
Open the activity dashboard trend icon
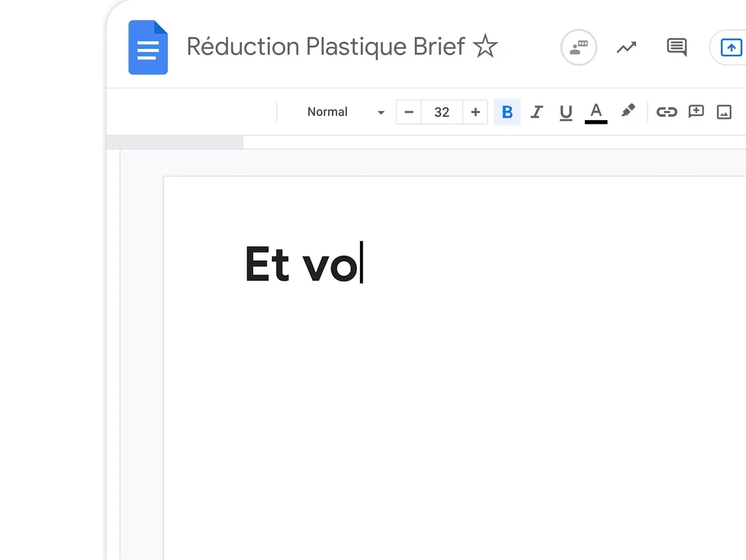pyautogui.click(x=626, y=48)
